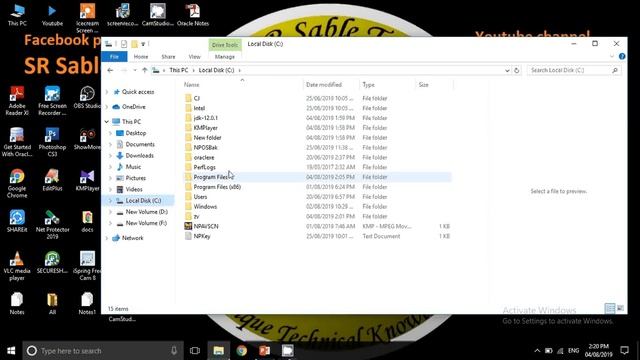Open Task View from taskbar
Image resolution: width=640 pixels, height=360 pixels.
tap(195, 351)
